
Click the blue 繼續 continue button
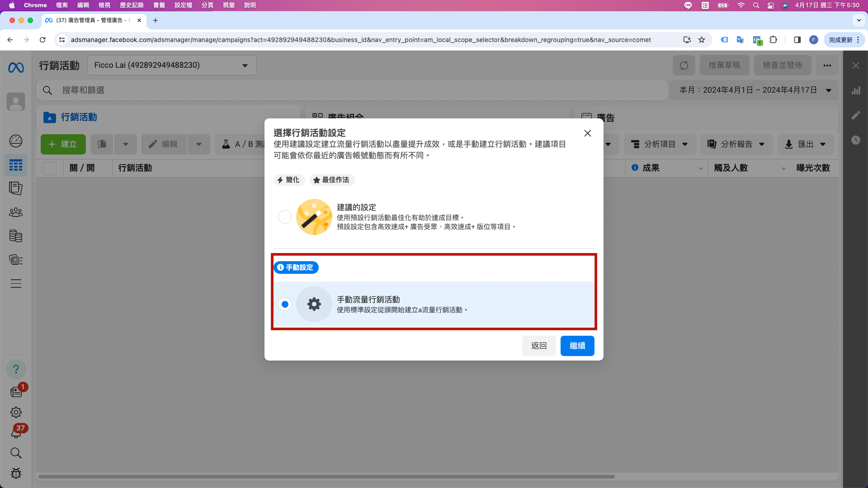click(577, 346)
